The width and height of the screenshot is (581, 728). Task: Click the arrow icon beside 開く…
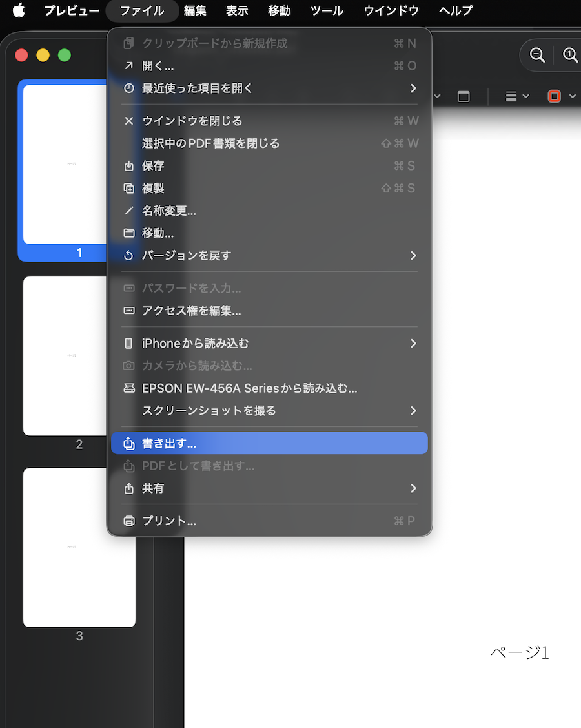(129, 66)
